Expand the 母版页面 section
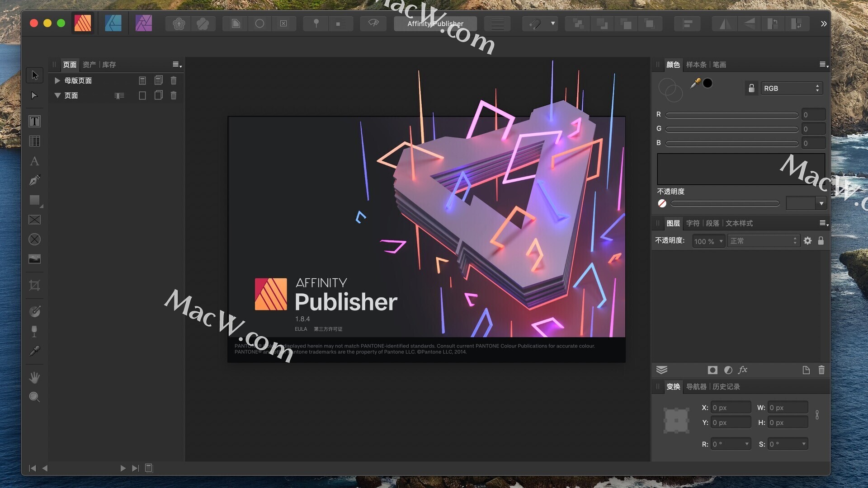The width and height of the screenshot is (868, 488). point(57,80)
